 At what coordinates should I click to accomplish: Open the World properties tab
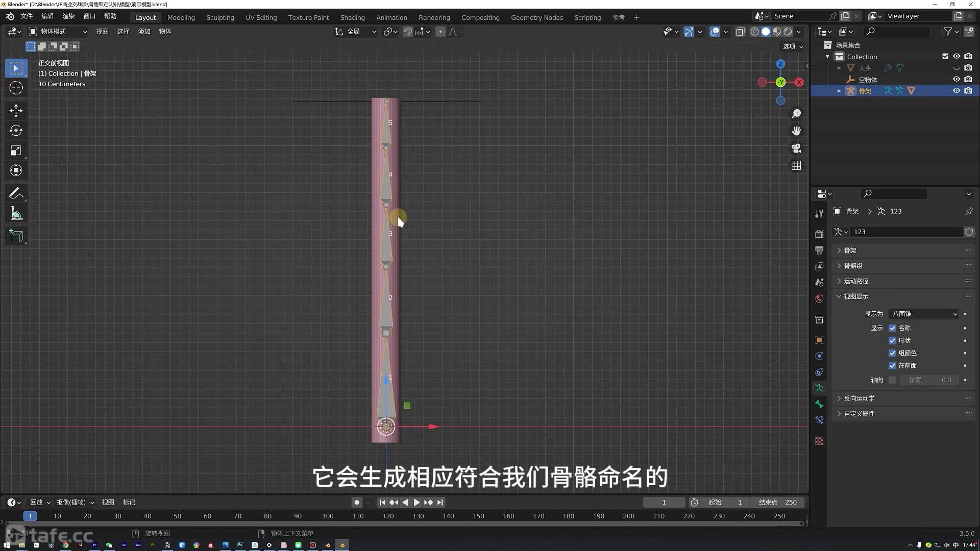819,298
